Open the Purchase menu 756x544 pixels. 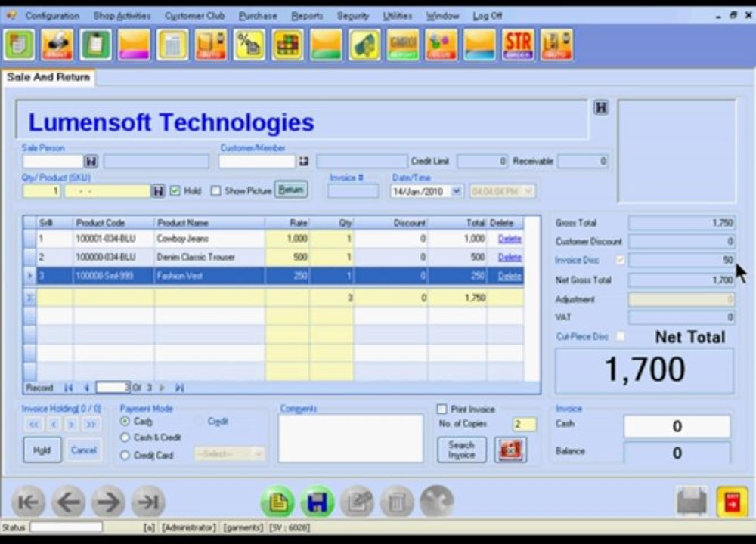(258, 16)
